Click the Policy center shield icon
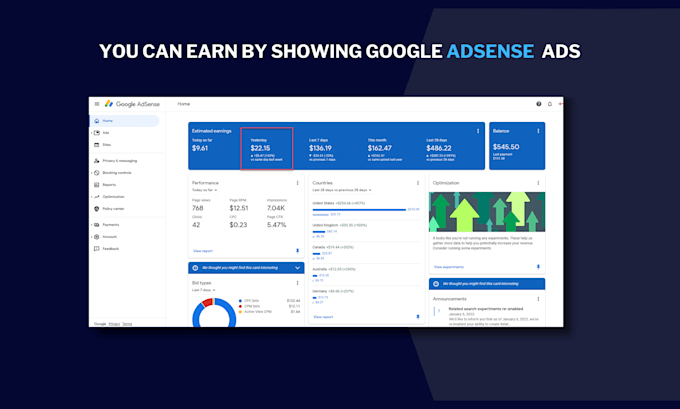680x409 pixels. coord(97,209)
